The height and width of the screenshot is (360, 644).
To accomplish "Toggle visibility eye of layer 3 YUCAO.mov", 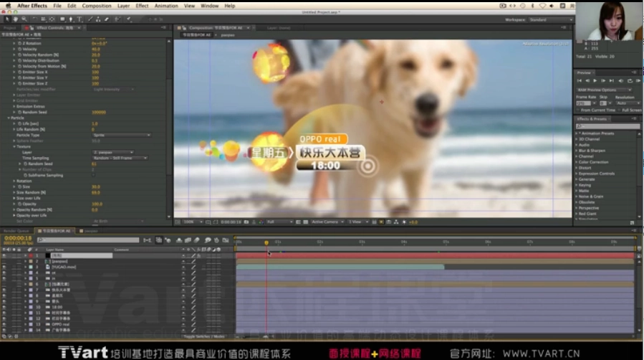I will point(4,267).
